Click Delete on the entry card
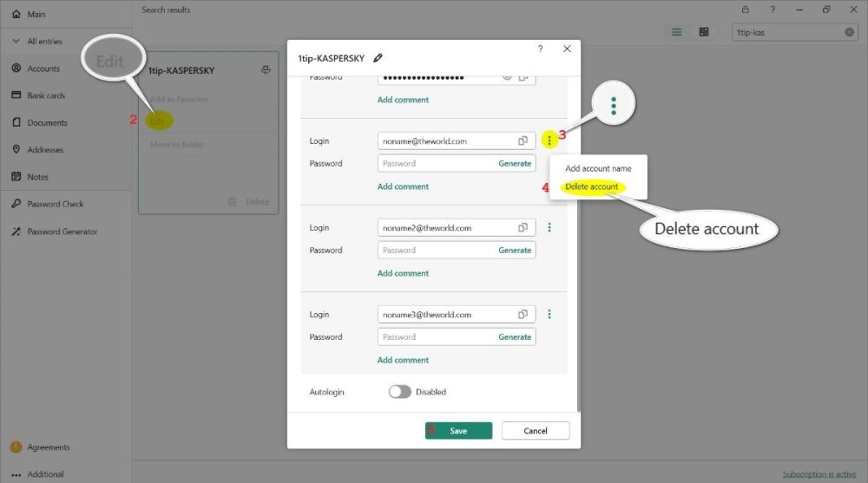Image resolution: width=868 pixels, height=483 pixels. (249, 201)
